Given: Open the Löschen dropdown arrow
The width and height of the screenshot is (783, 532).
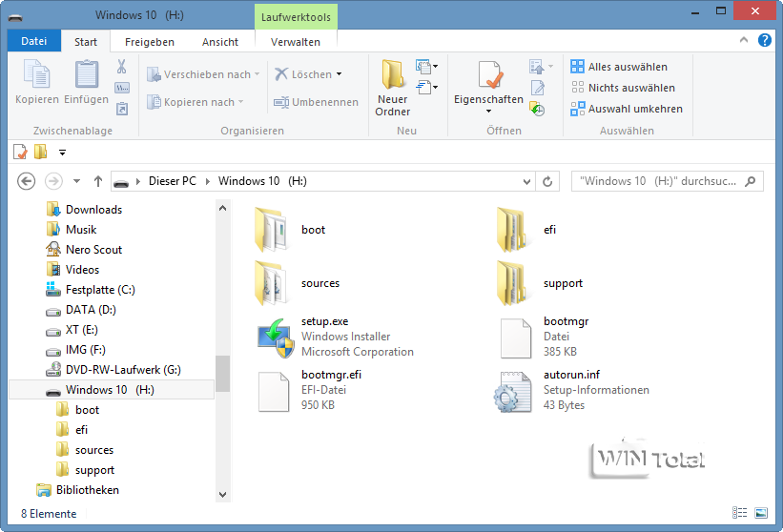Looking at the screenshot, I should 340,74.
